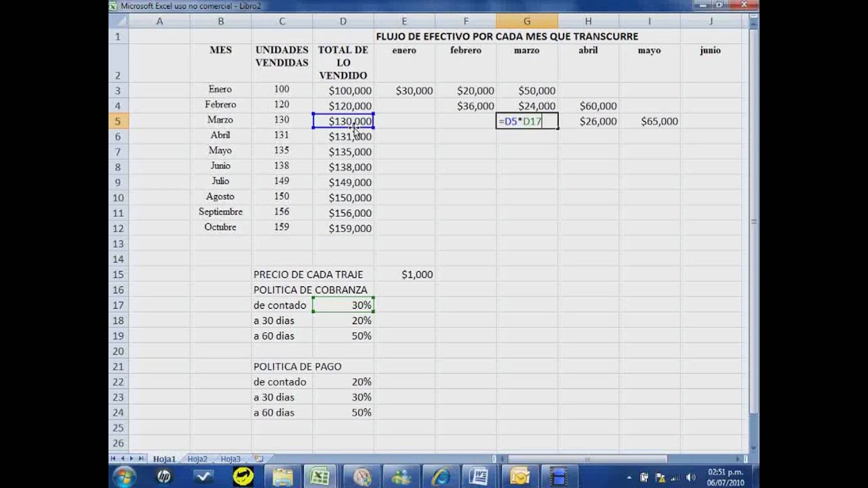Screen dimensions: 868x488
Task: Select the $26,000 cell in row 5
Action: point(588,121)
